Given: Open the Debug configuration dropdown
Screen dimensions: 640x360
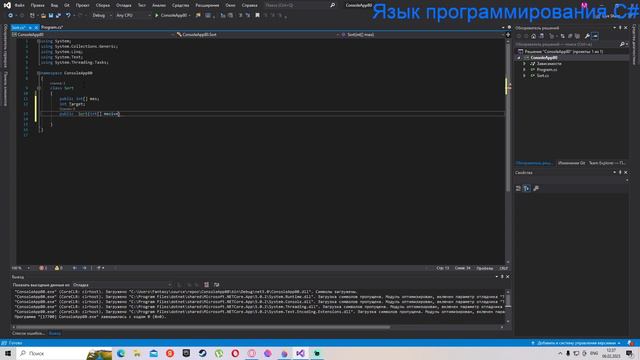Looking at the screenshot, I should click(102, 15).
